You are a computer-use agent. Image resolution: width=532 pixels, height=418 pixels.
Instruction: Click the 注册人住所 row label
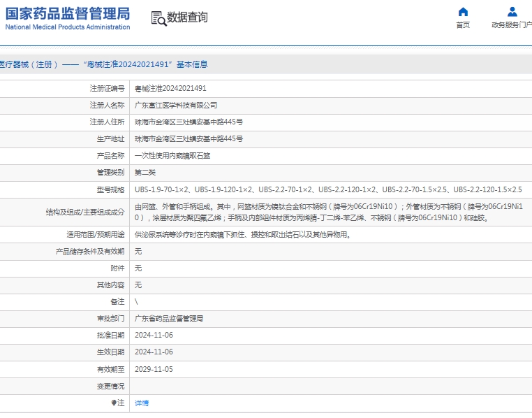107,122
